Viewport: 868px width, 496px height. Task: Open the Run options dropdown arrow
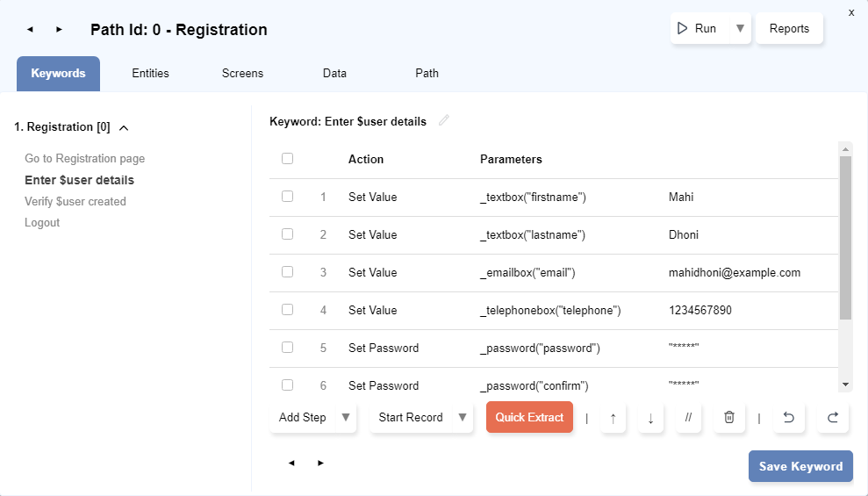(x=740, y=29)
